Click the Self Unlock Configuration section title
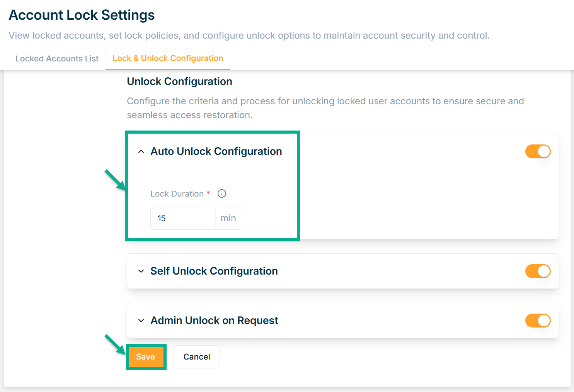The image size is (574, 392). coord(214,271)
